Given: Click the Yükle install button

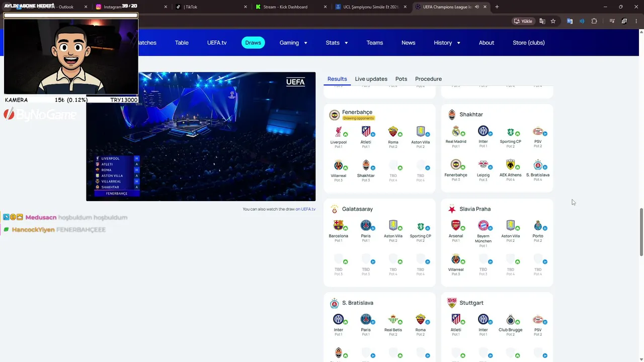Looking at the screenshot, I should pos(523,21).
